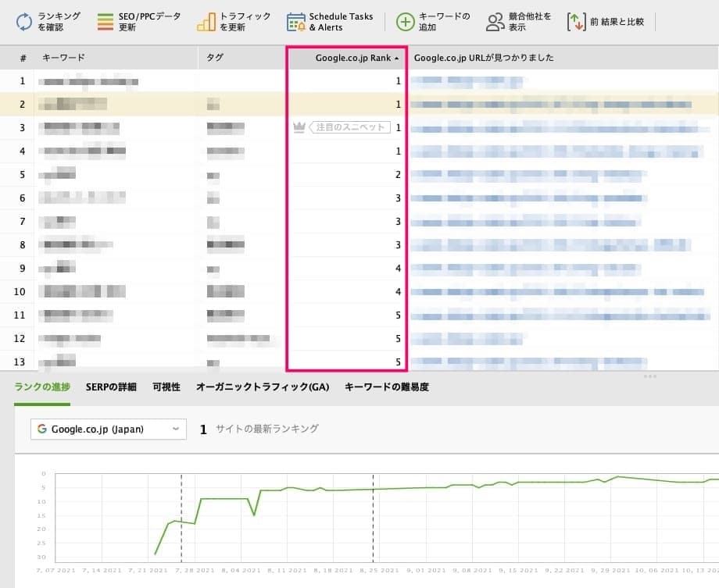Click rank value 5 in row 12
Screen dimensions: 719x588
[x=398, y=338]
